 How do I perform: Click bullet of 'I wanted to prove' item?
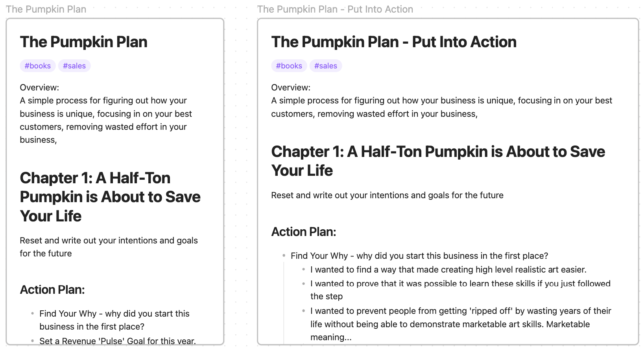(304, 284)
